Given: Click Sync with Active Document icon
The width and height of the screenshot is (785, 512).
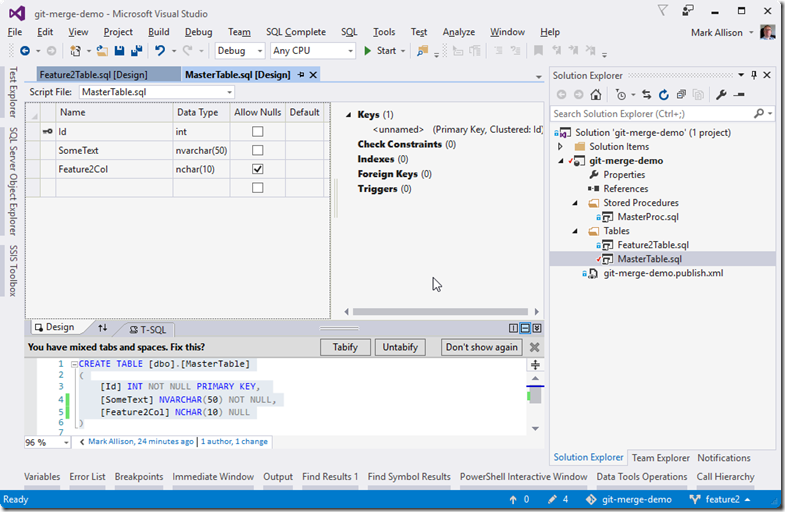Looking at the screenshot, I should point(647,95).
